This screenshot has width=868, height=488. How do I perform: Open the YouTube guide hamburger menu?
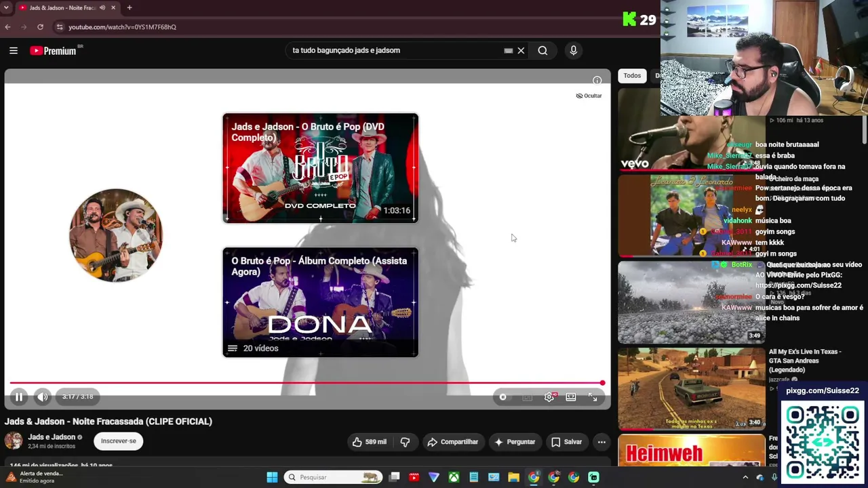pyautogui.click(x=13, y=50)
